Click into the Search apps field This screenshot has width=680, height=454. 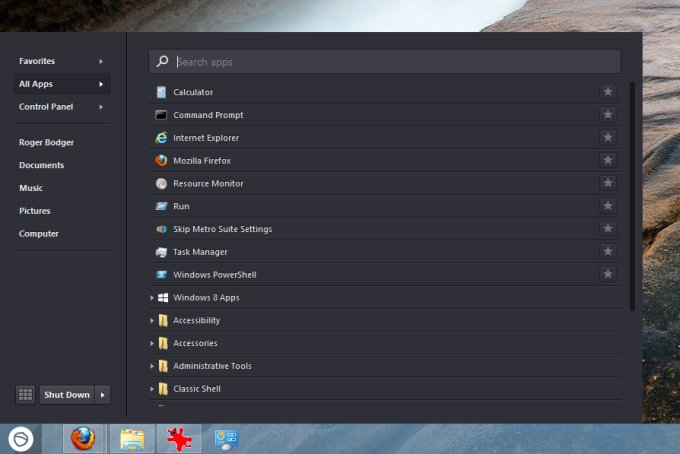pyautogui.click(x=385, y=62)
